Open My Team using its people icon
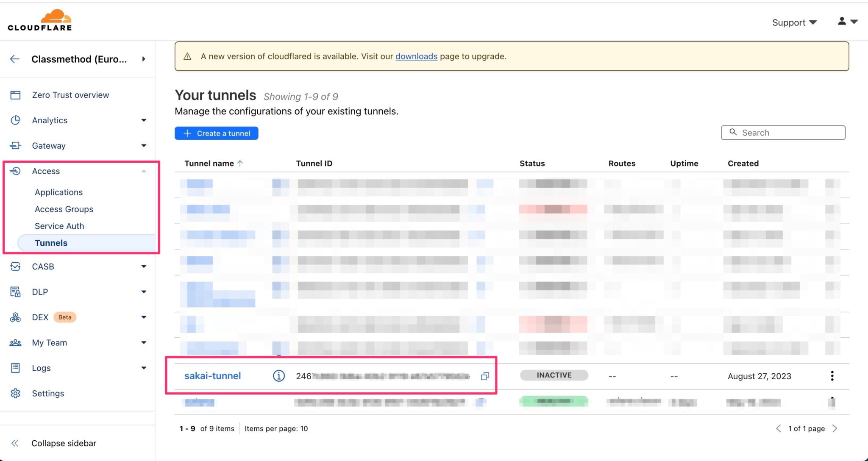 coord(16,342)
